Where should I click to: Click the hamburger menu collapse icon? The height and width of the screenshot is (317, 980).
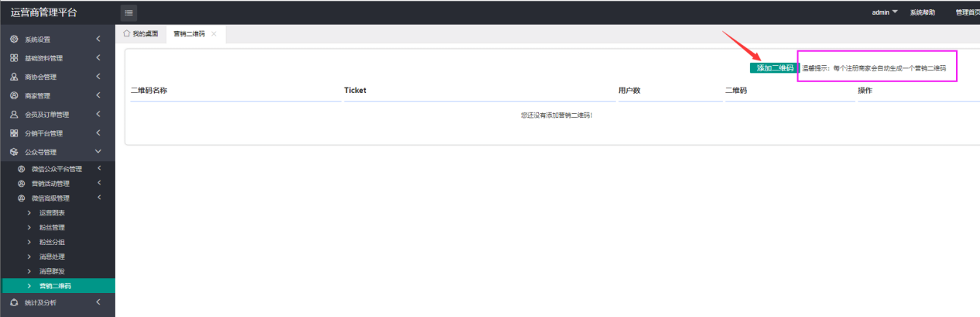(x=128, y=12)
